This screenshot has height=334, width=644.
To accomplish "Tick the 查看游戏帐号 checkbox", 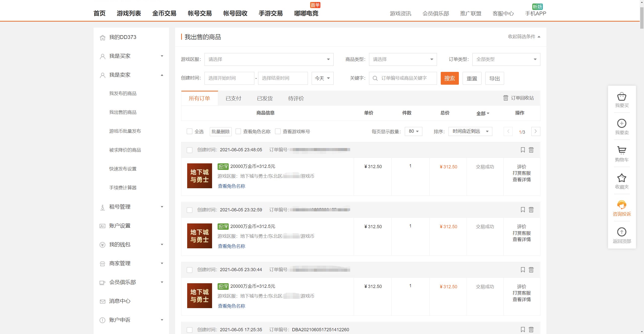I will click(x=278, y=131).
